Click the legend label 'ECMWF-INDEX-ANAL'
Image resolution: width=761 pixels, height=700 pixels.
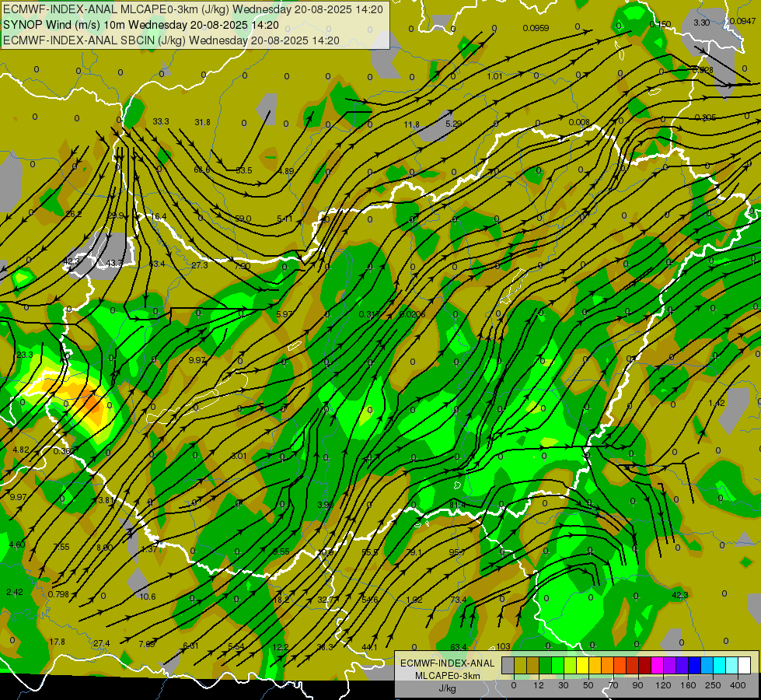tap(447, 663)
